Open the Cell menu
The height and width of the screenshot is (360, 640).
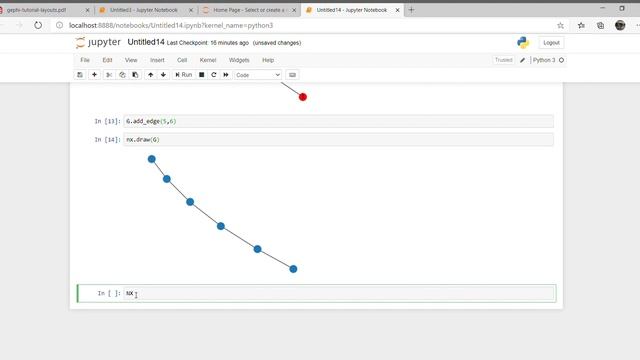[182, 60]
